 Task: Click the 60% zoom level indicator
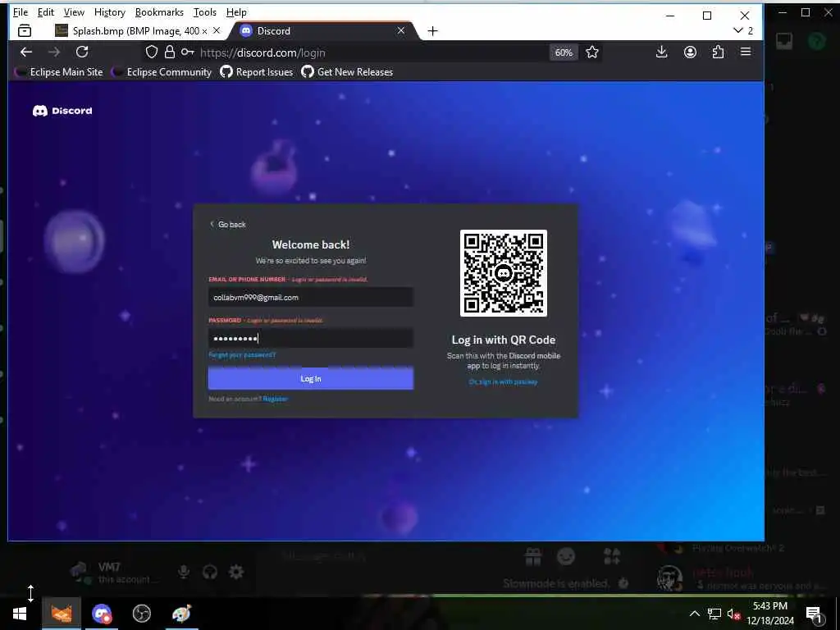click(564, 52)
